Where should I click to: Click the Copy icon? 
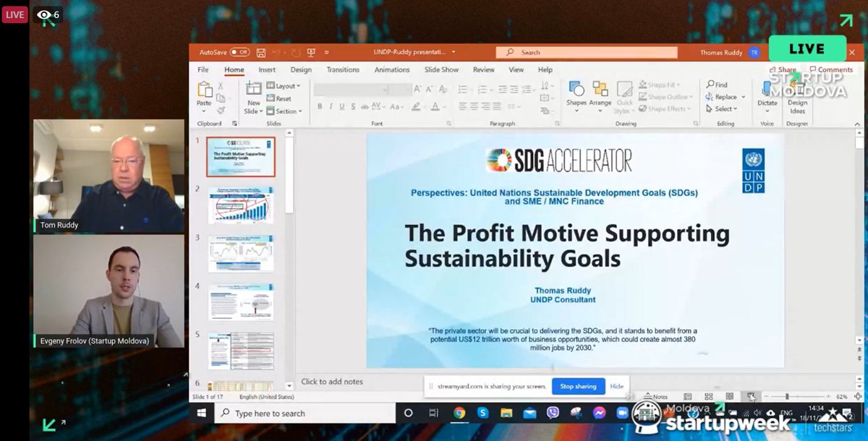pyautogui.click(x=222, y=98)
